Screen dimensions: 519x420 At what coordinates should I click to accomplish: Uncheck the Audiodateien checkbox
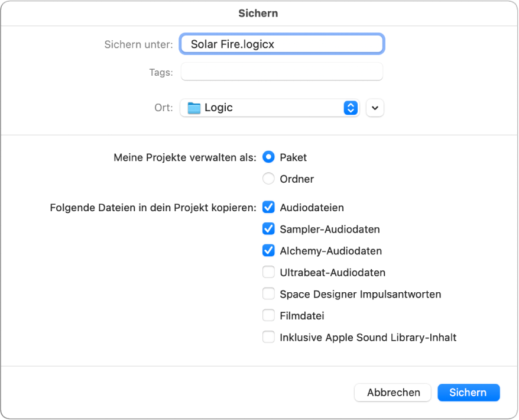click(268, 208)
